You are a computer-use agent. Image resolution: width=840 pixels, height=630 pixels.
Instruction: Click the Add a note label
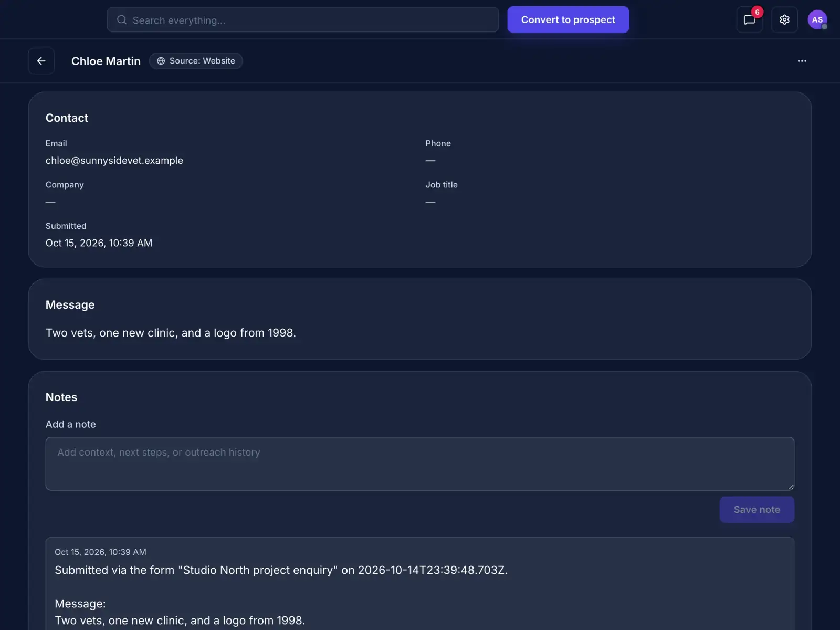71,424
